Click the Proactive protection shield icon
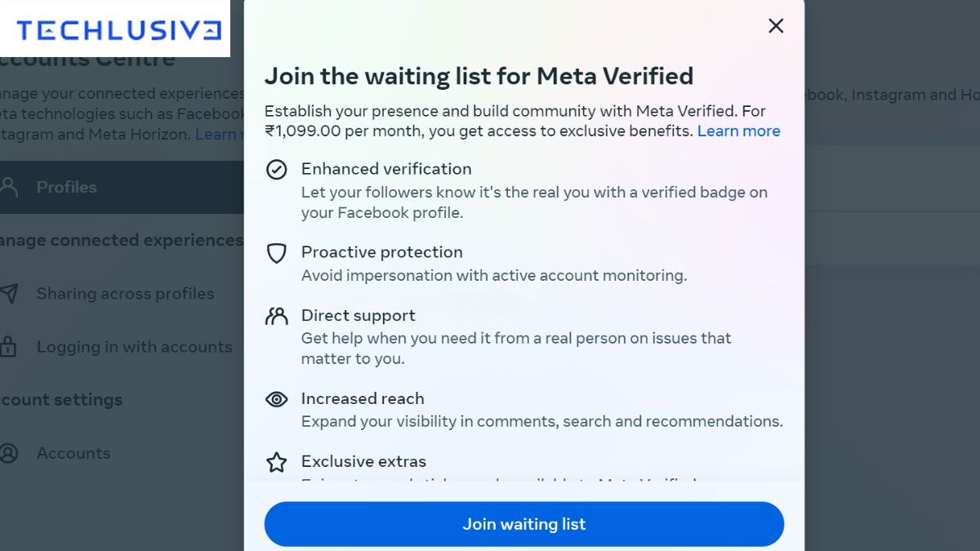980x551 pixels. [277, 253]
